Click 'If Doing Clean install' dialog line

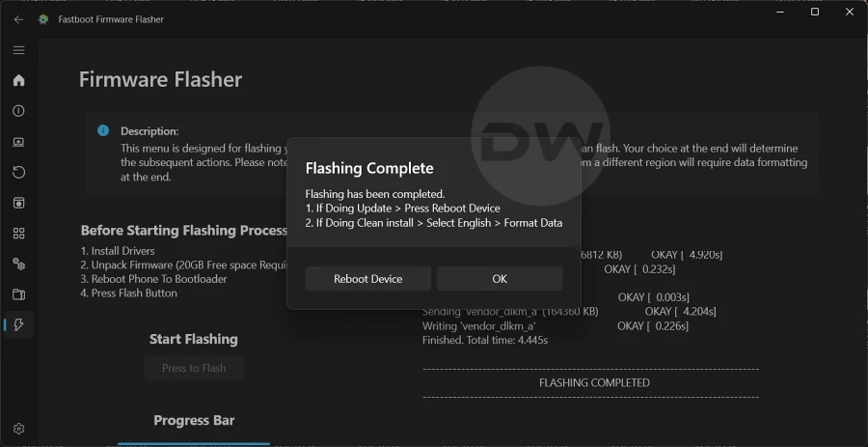click(x=434, y=223)
